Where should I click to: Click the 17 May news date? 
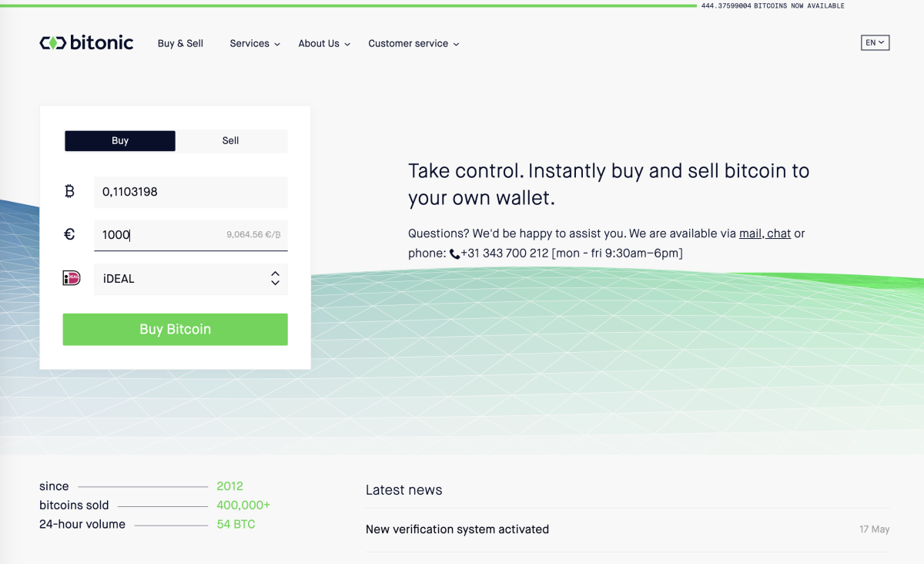(x=874, y=529)
